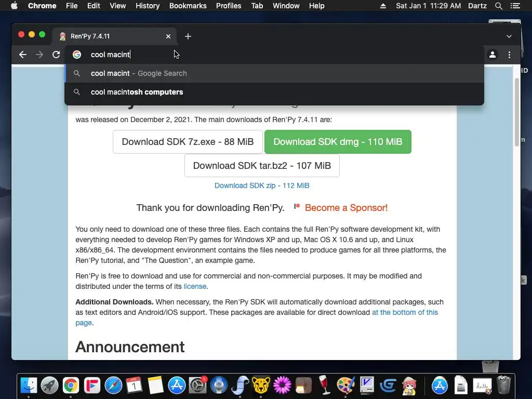
Task: Click the Google icon in address bar
Action: tap(77, 55)
